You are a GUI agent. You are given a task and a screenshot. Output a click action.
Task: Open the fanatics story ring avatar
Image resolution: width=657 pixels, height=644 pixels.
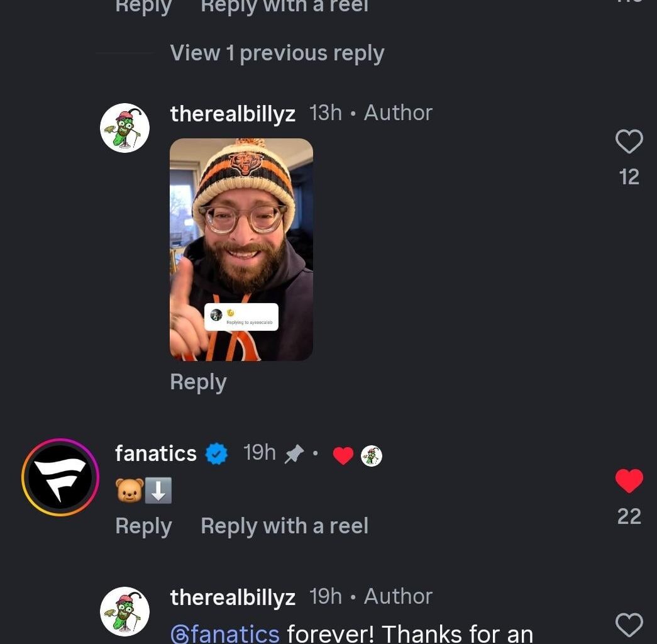coord(60,477)
